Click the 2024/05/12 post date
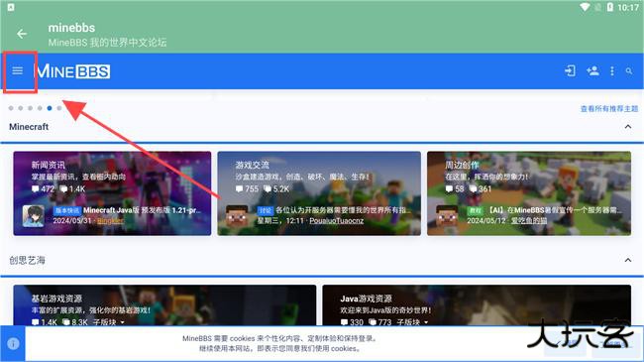This screenshot has height=362, width=644. coord(486,221)
